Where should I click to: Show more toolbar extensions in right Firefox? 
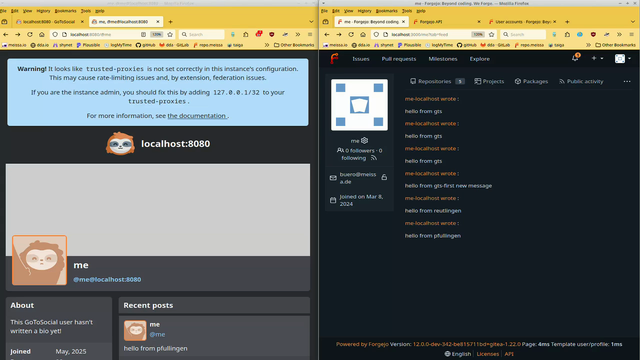619,35
